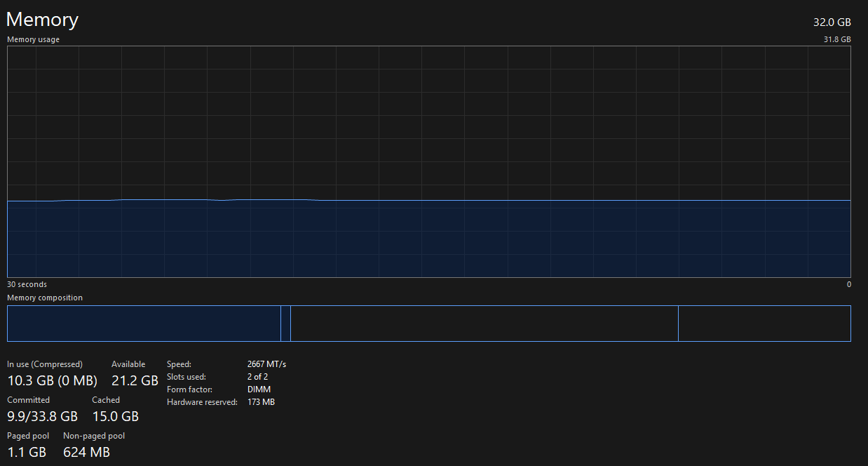868x466 pixels.
Task: Select the 10.3 GB (0 MB) value
Action: (x=52, y=381)
